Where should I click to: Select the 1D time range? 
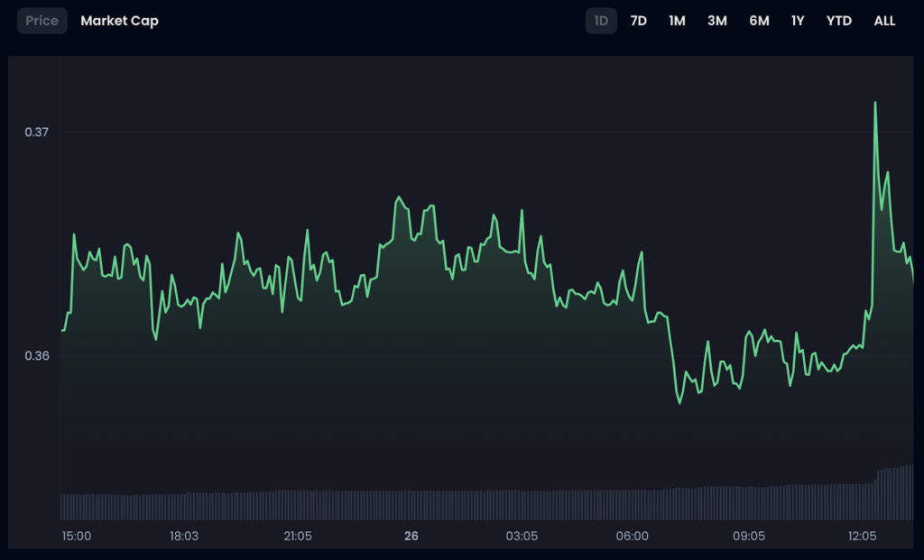tap(601, 21)
